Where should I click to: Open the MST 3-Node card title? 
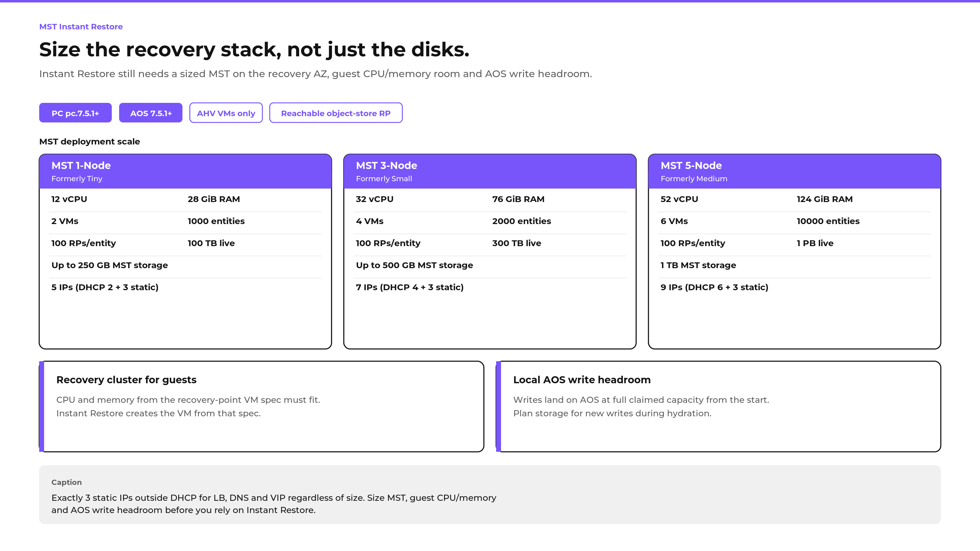386,165
